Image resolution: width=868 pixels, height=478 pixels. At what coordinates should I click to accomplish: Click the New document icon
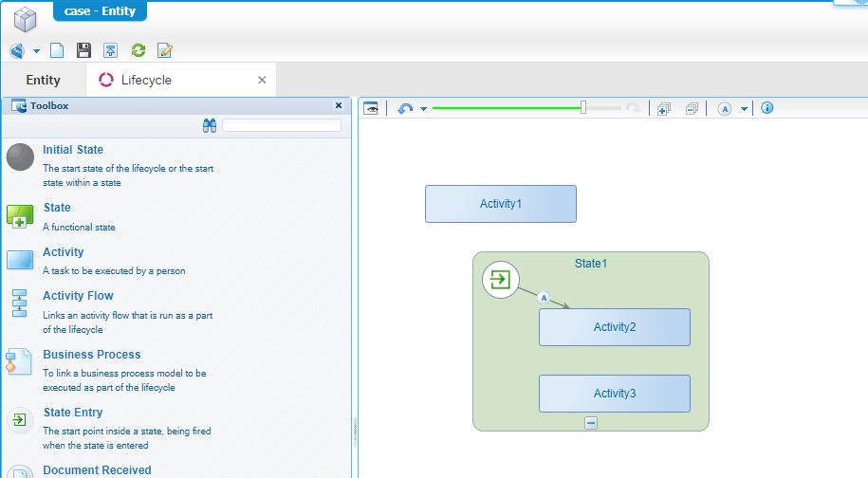click(x=57, y=50)
